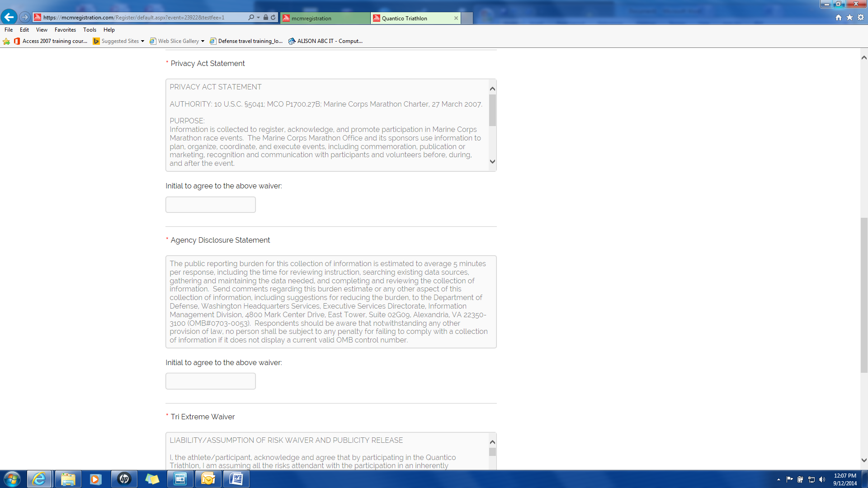This screenshot has height=488, width=868.
Task: Open Windows Media Player taskbar icon
Action: [x=95, y=479]
